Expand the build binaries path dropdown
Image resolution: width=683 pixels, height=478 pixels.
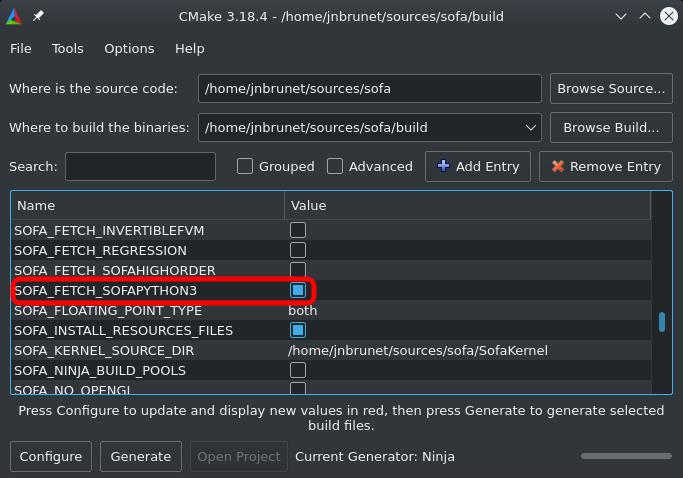tap(531, 128)
